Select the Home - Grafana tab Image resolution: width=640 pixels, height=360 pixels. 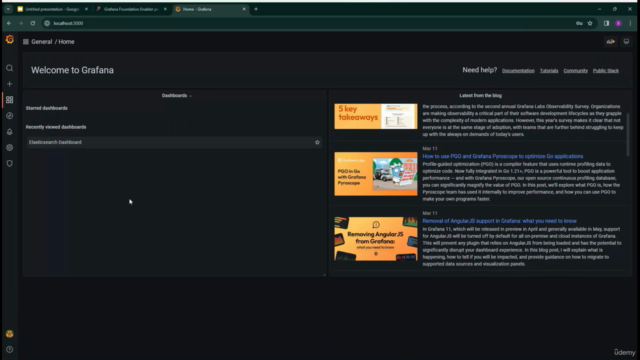coord(210,9)
